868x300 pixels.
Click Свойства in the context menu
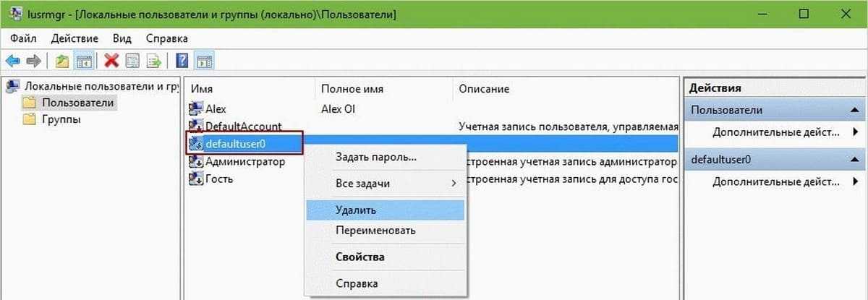pyautogui.click(x=359, y=257)
